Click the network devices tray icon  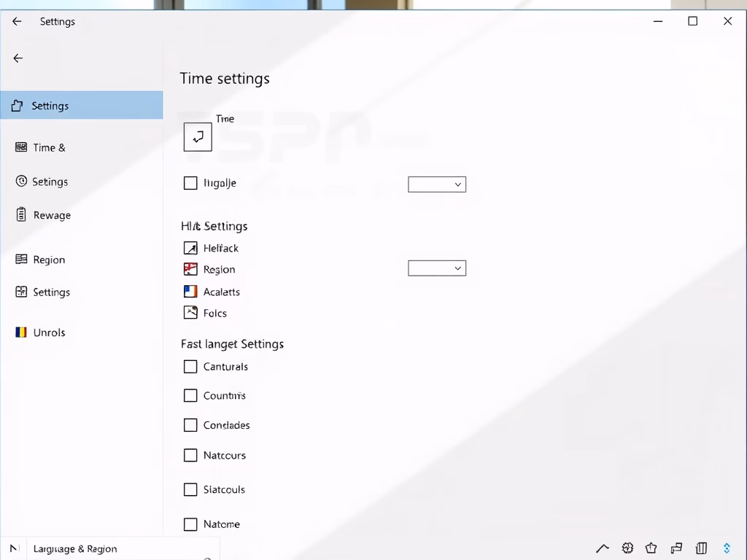click(x=676, y=548)
